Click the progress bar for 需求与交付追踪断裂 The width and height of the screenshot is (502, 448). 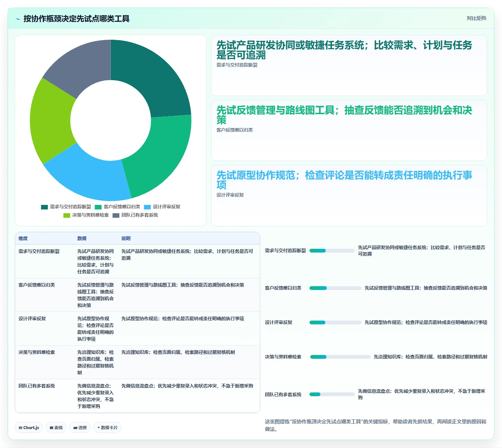[332, 251]
